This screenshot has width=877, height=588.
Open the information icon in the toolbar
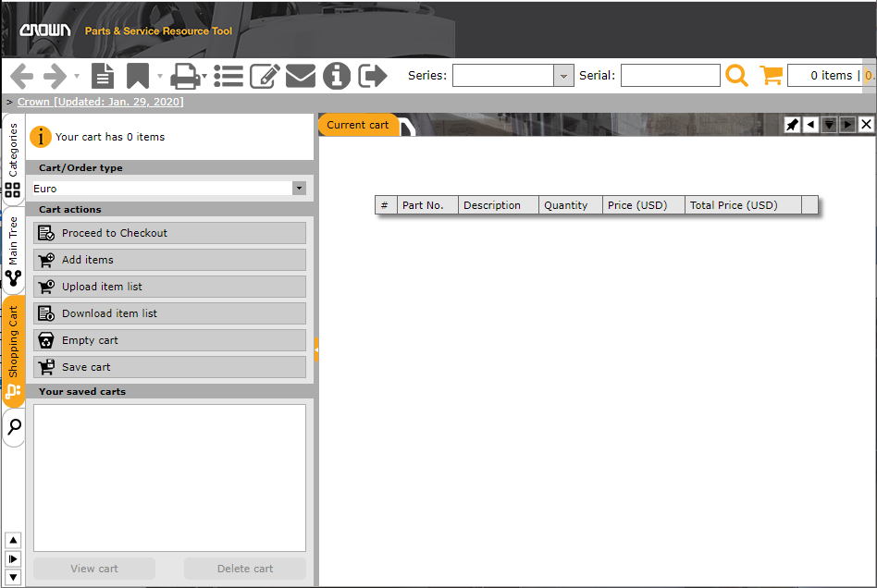pyautogui.click(x=336, y=76)
